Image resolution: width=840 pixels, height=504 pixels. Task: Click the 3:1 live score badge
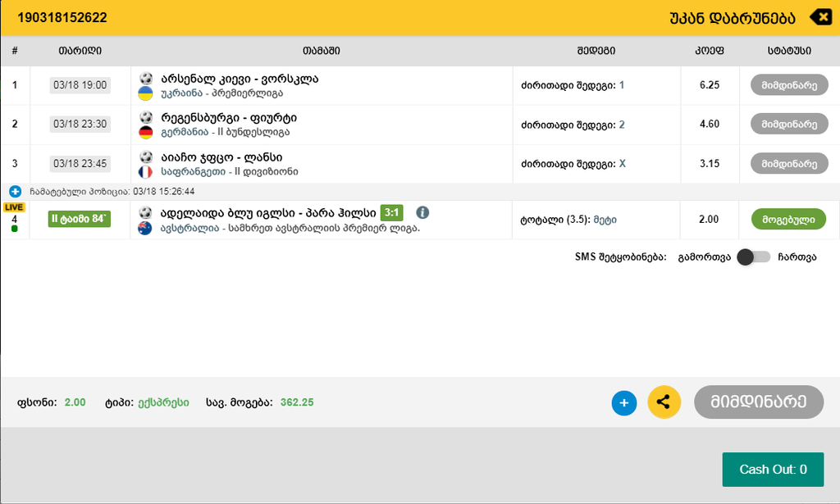click(x=391, y=212)
